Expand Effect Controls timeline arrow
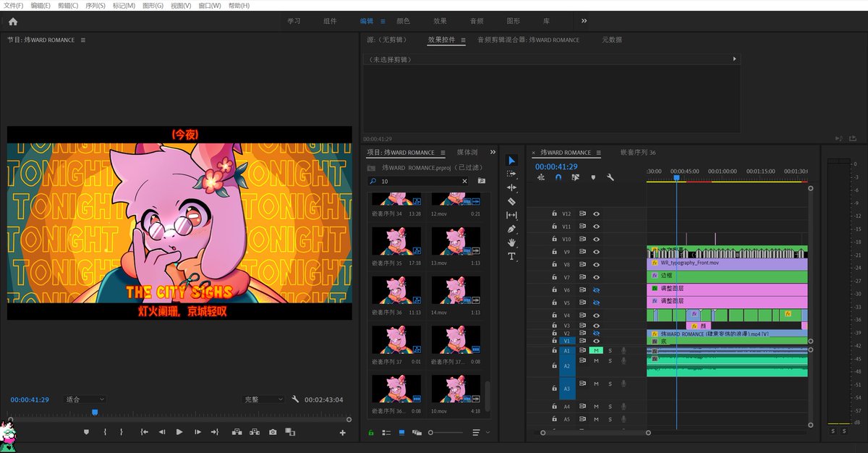The height and width of the screenshot is (453, 868). point(734,59)
